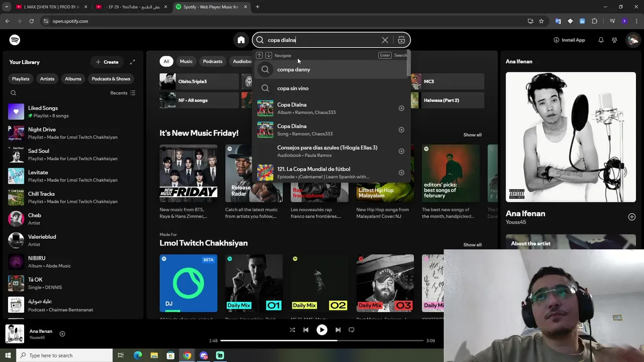Play the current track

tap(321, 330)
